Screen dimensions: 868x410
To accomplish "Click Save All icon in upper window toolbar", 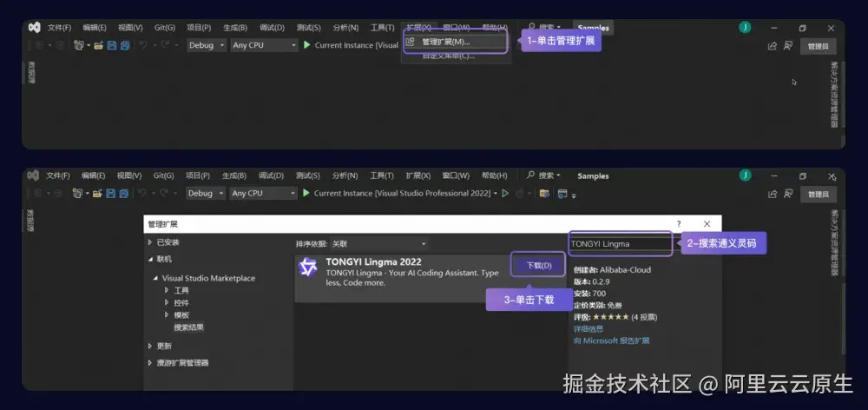I will (125, 45).
